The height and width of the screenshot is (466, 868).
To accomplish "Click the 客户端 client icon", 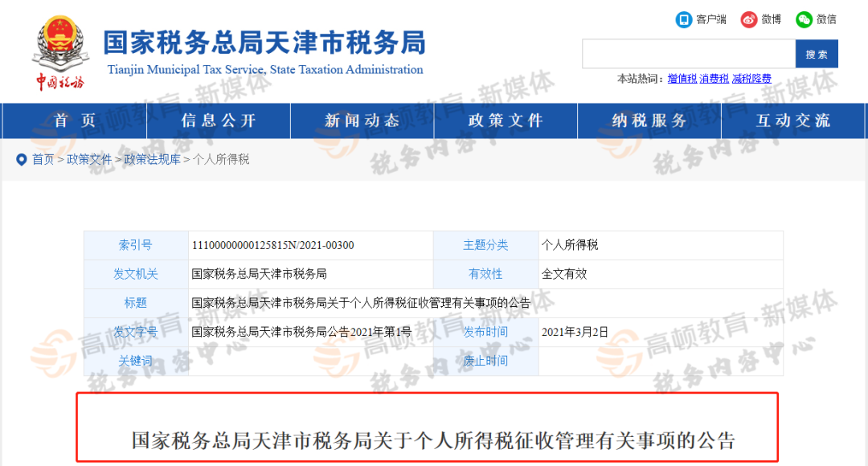I will [x=685, y=19].
